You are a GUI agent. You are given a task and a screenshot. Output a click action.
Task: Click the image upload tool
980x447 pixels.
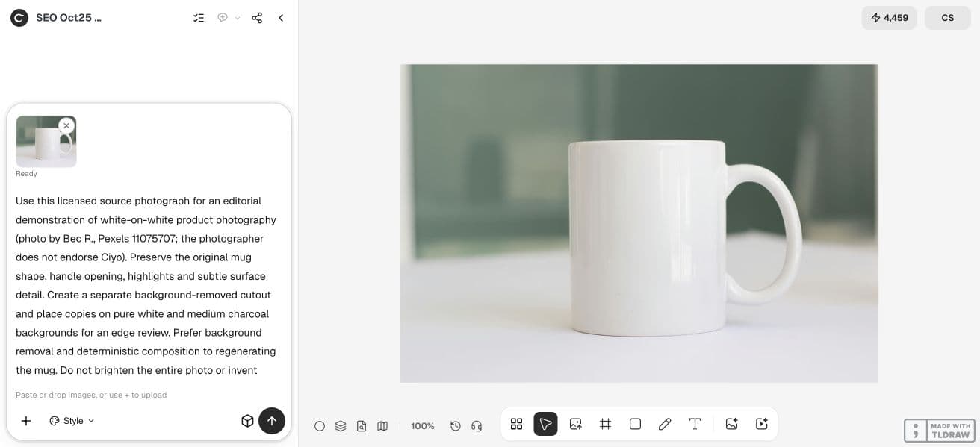click(575, 424)
